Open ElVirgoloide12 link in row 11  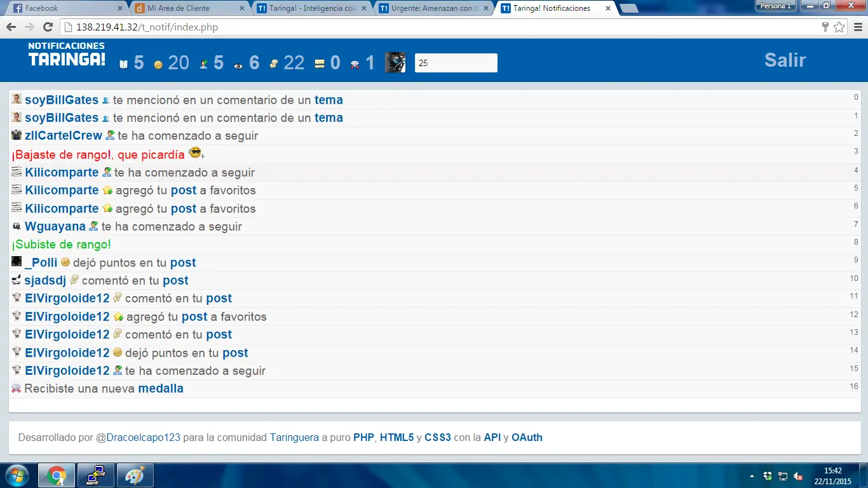click(67, 298)
